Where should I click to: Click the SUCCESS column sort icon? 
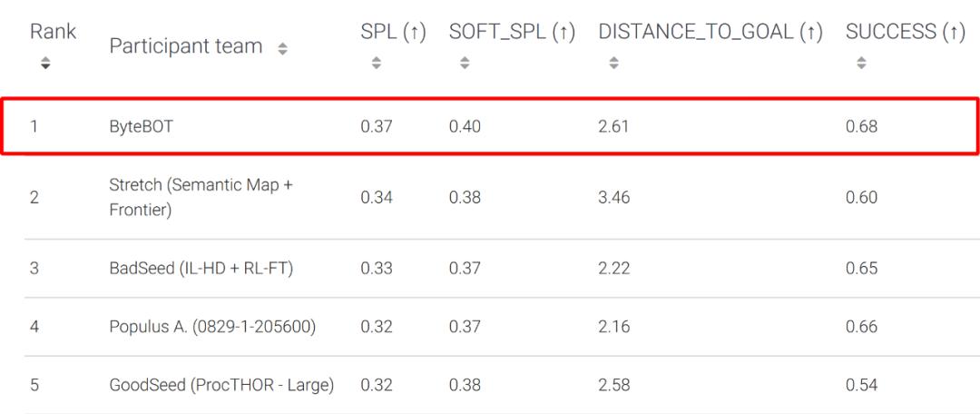pos(861,64)
